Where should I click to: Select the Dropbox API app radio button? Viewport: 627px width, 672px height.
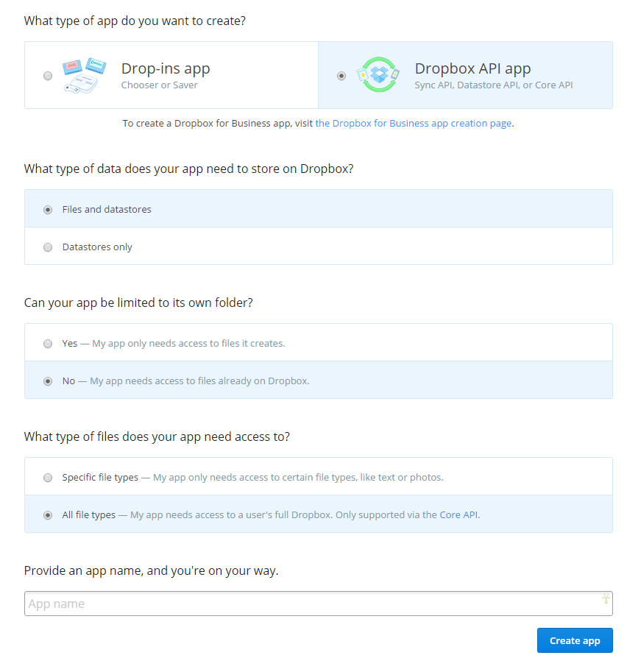pyautogui.click(x=341, y=76)
